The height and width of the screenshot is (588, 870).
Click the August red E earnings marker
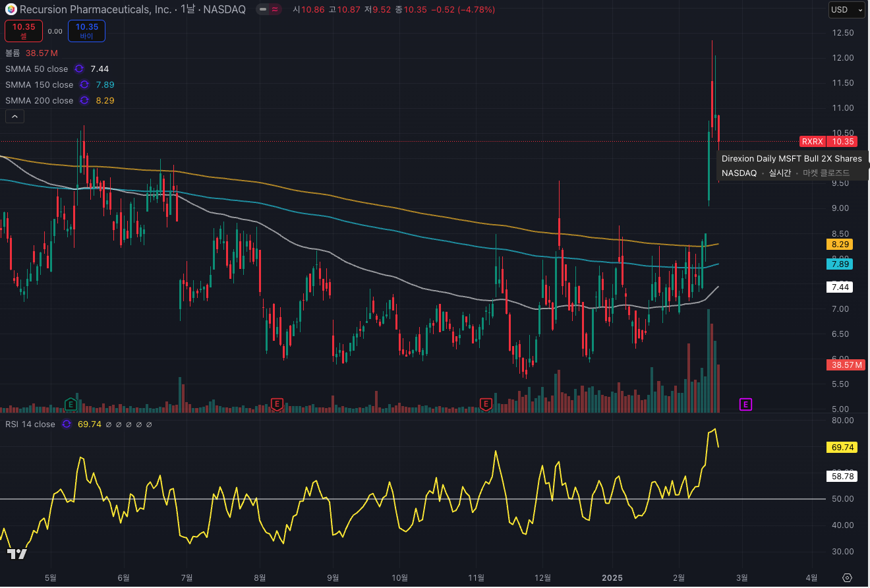(x=277, y=403)
